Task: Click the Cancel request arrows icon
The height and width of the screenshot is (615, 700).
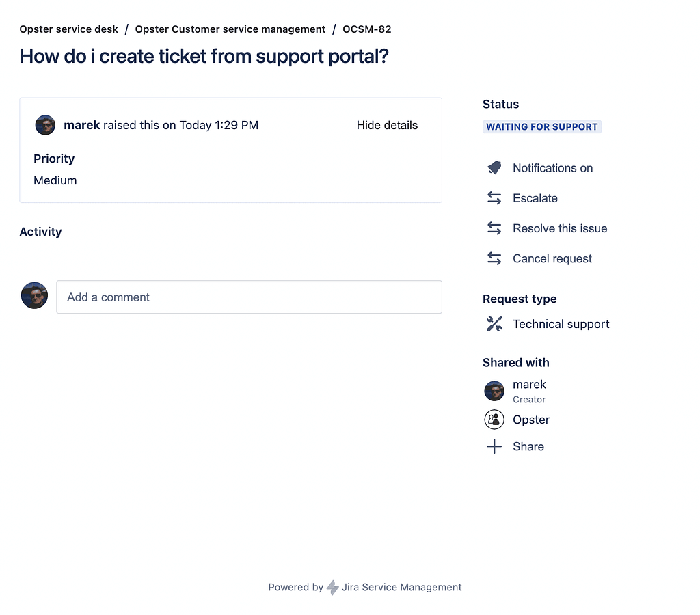Action: tap(494, 258)
